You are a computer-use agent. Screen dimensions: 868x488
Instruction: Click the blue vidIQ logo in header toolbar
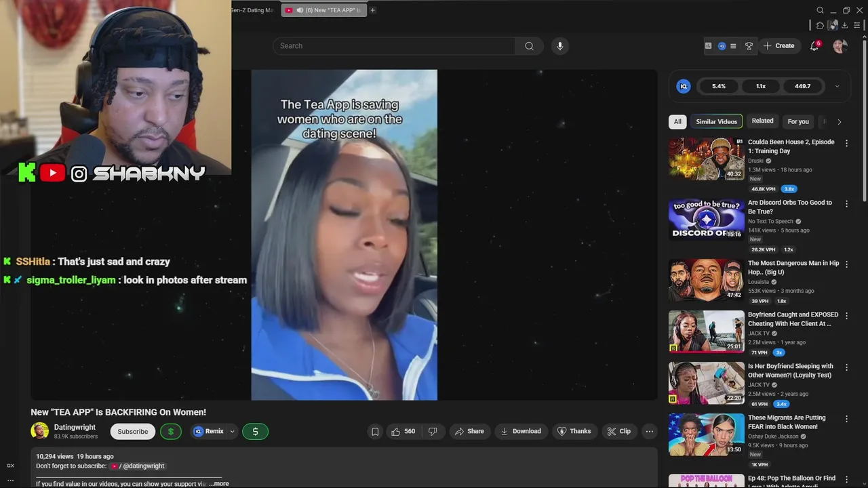pos(722,46)
